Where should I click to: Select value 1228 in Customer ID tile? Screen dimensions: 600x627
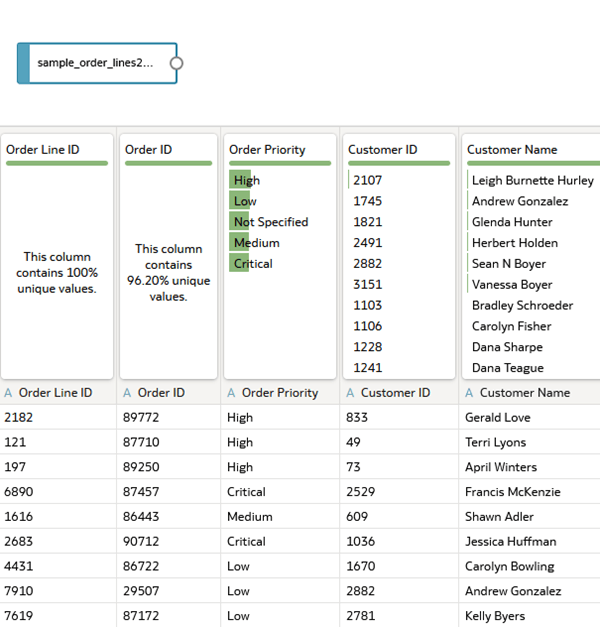pyautogui.click(x=368, y=346)
